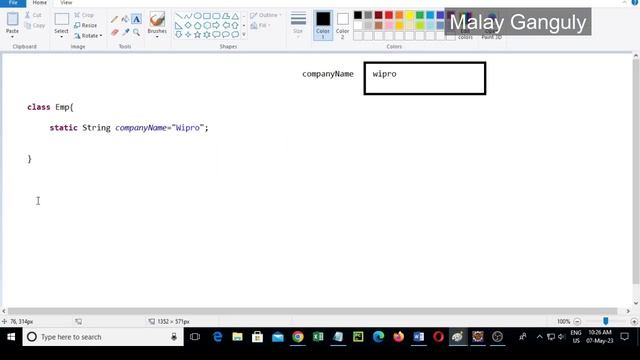The image size is (640, 360).
Task: Click the Brushes tool icon
Action: (157, 19)
